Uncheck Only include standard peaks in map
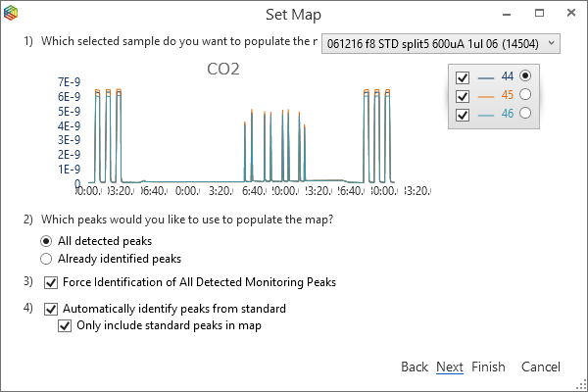The width and height of the screenshot is (588, 392). click(66, 326)
